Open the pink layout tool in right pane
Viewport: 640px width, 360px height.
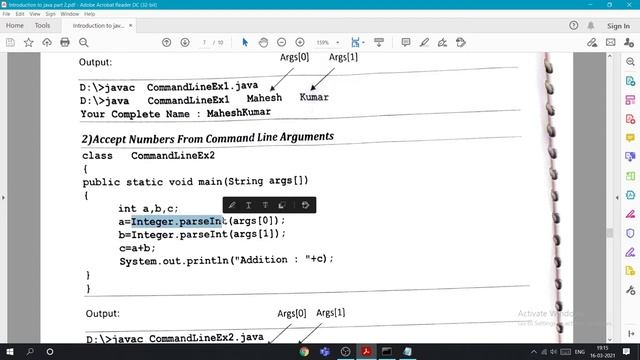tap(630, 100)
